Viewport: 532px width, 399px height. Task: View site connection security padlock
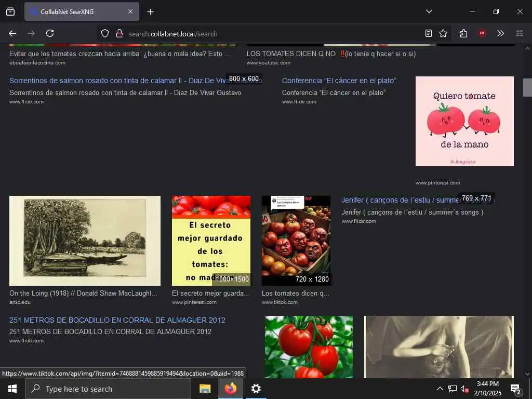[119, 34]
